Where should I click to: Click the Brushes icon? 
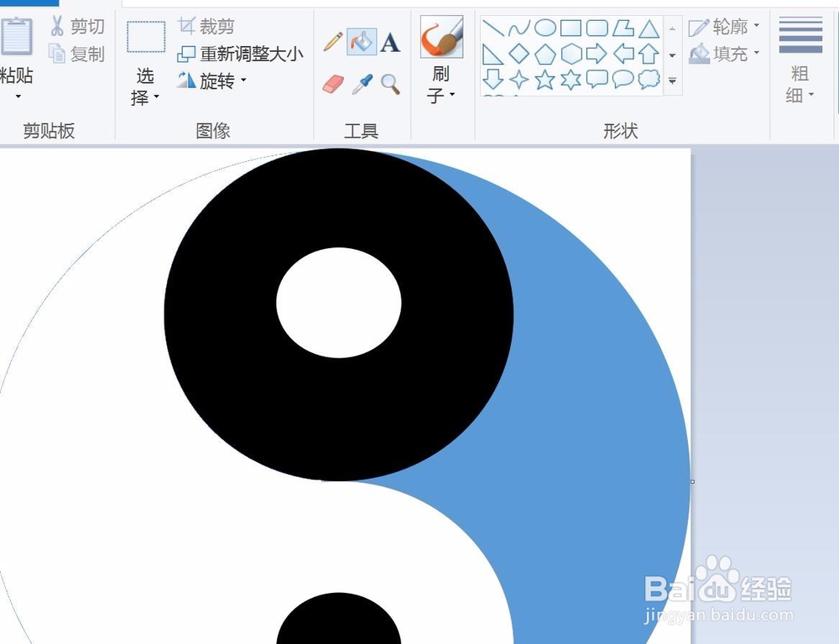click(441, 36)
